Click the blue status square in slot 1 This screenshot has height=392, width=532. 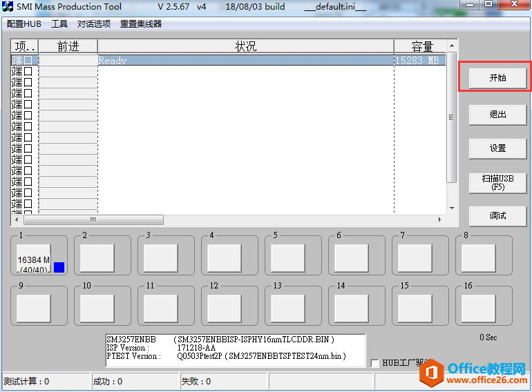pyautogui.click(x=59, y=267)
